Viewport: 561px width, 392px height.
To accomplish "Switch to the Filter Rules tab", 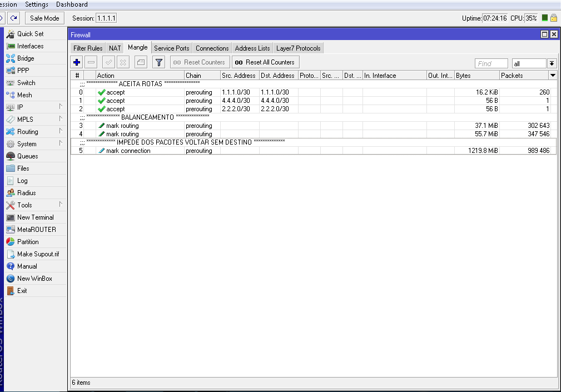I will [x=88, y=48].
